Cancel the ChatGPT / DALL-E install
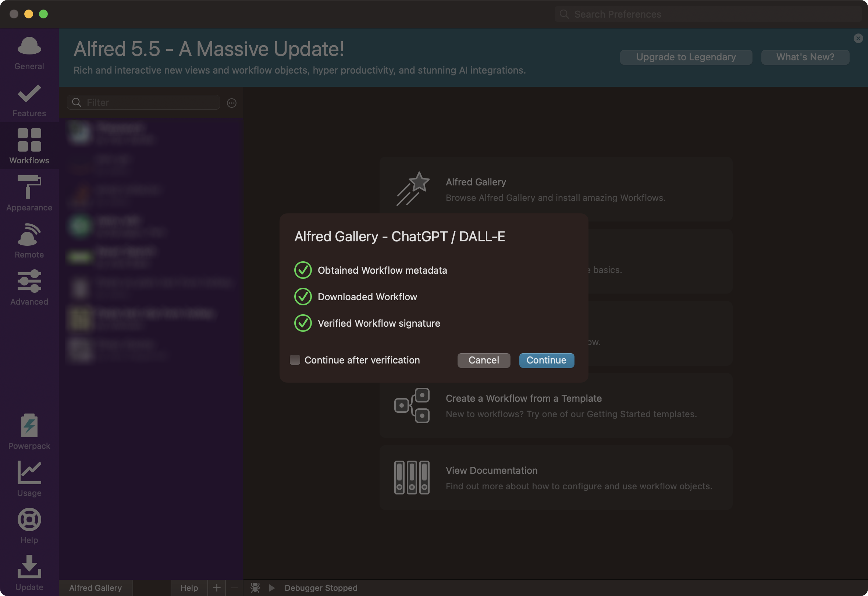This screenshot has height=596, width=868. 483,360
